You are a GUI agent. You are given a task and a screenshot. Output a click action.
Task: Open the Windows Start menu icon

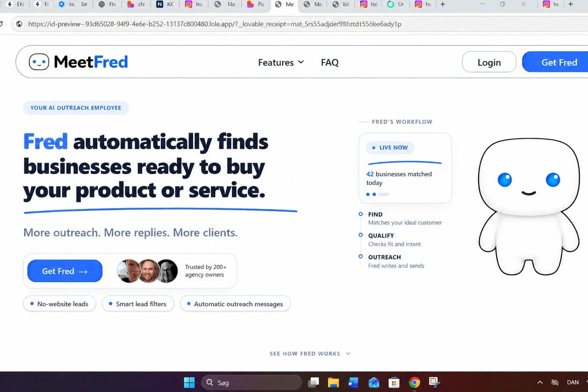coord(189,382)
